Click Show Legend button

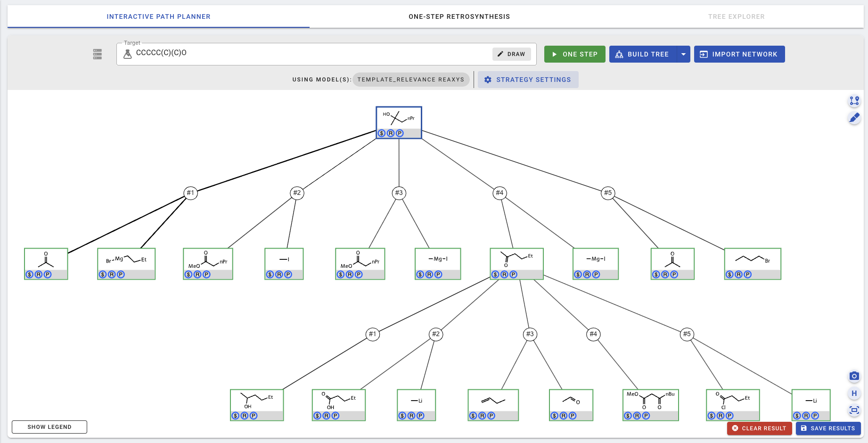(x=49, y=427)
